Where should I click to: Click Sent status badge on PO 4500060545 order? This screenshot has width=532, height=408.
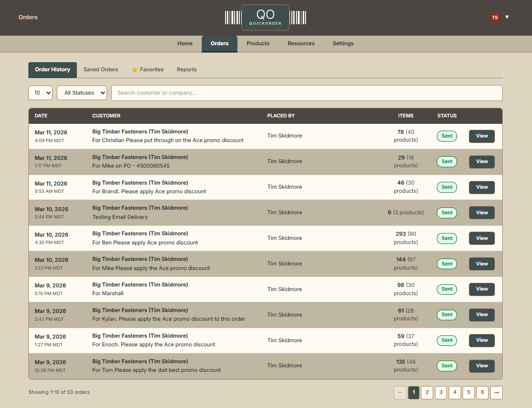[x=447, y=162]
